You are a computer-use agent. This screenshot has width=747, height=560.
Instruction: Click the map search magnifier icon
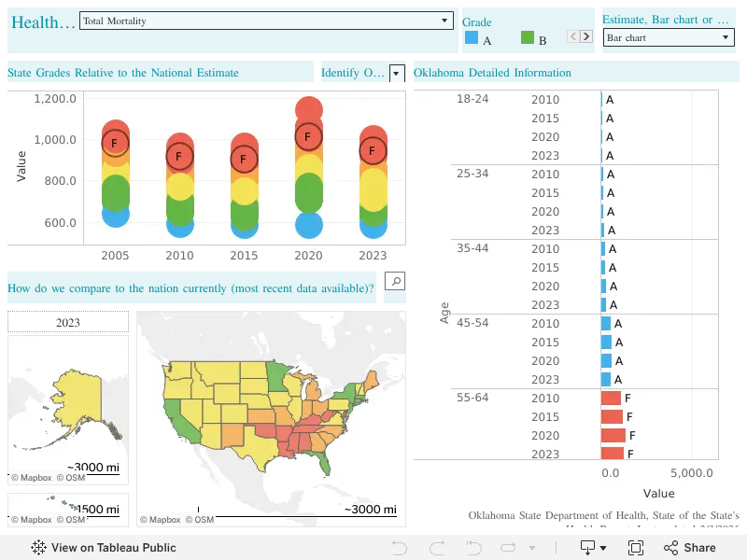pyautogui.click(x=395, y=281)
